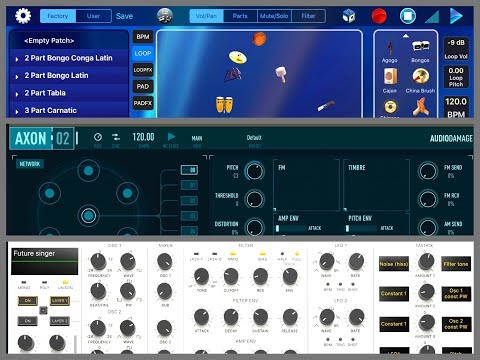Click the PADFX button
The width and height of the screenshot is (480, 360).
click(x=143, y=103)
